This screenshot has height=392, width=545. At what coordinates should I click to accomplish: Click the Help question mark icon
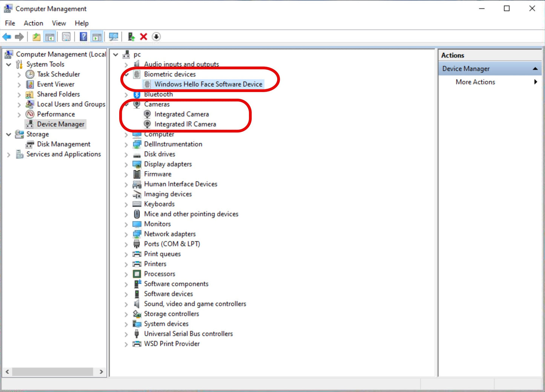(83, 37)
